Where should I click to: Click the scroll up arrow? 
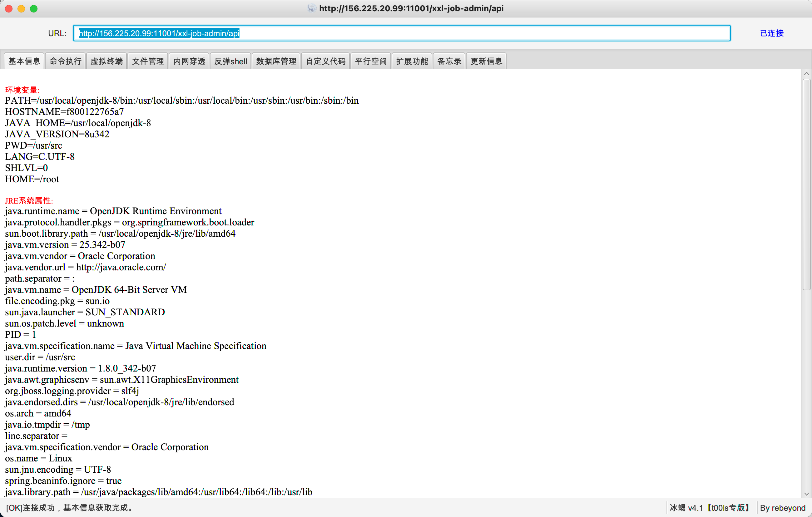pyautogui.click(x=806, y=74)
